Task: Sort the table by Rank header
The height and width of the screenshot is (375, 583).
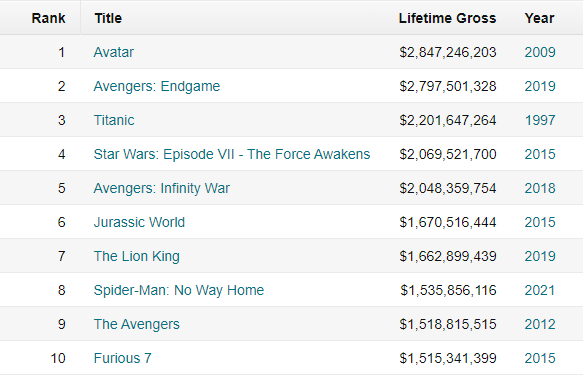Action: pos(48,18)
